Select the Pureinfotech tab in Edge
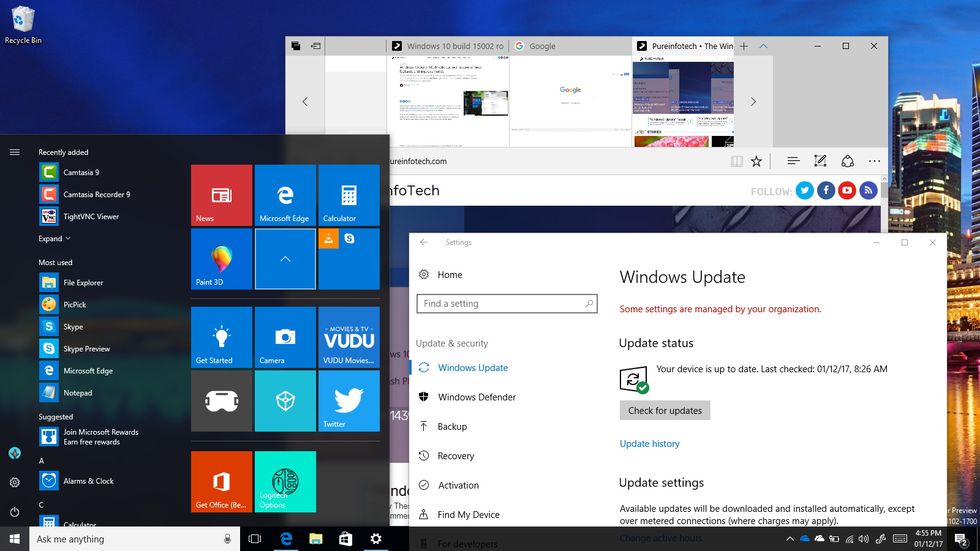 point(683,46)
